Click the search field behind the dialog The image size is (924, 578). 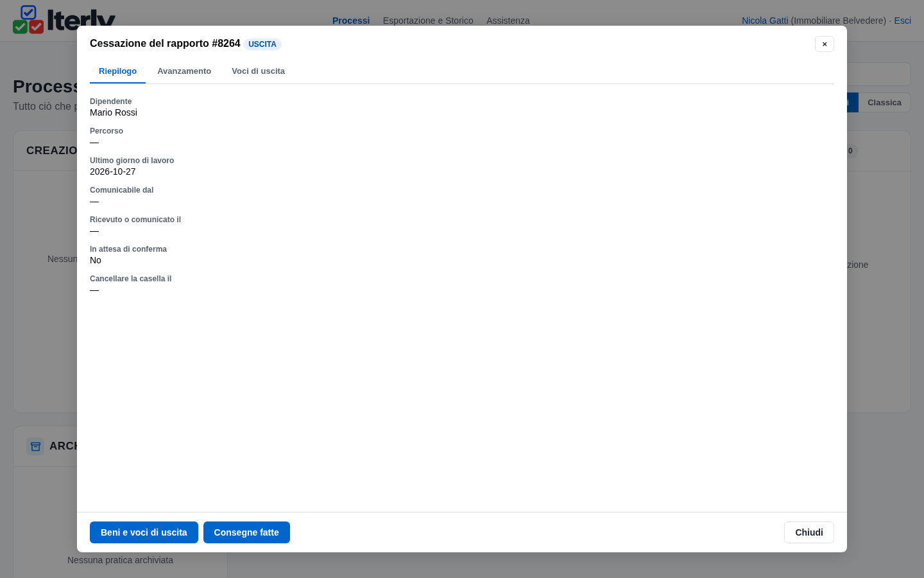pos(878,74)
